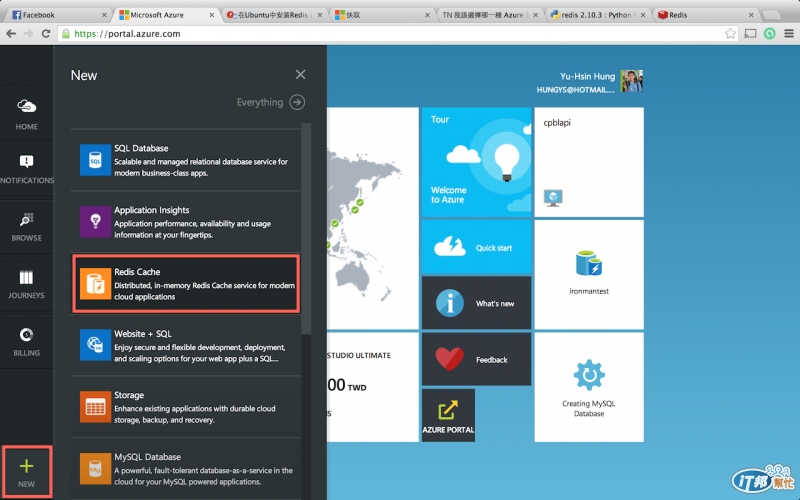Screen dimensions: 800x500
Task: Open the Feedback heart tile
Action: tap(476, 359)
